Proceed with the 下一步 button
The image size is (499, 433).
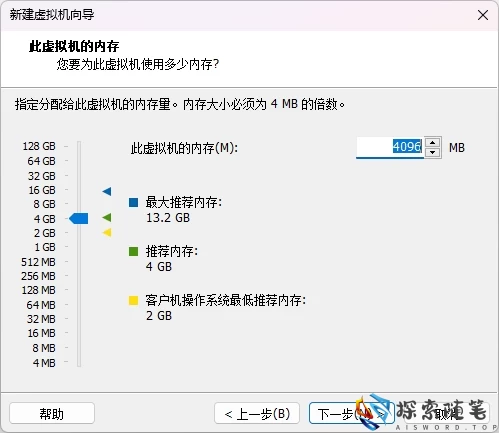pos(352,414)
